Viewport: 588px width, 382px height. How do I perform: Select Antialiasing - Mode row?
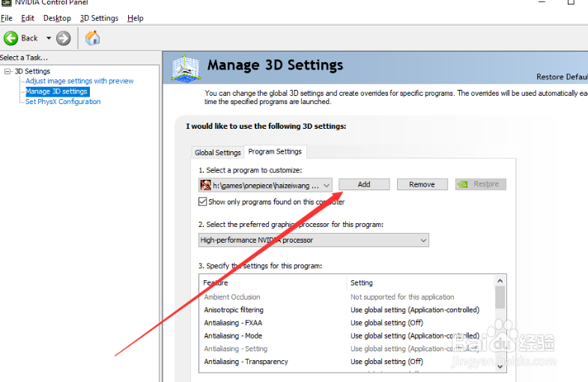[347, 336]
